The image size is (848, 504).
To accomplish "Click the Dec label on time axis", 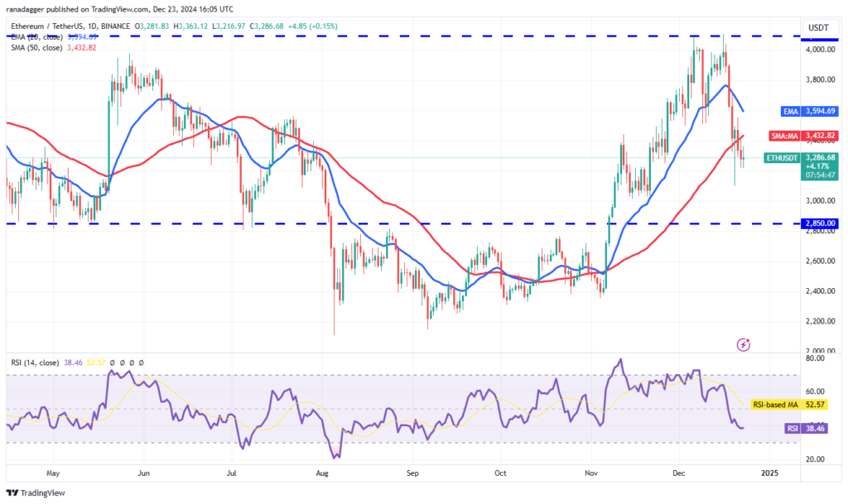I will [678, 474].
